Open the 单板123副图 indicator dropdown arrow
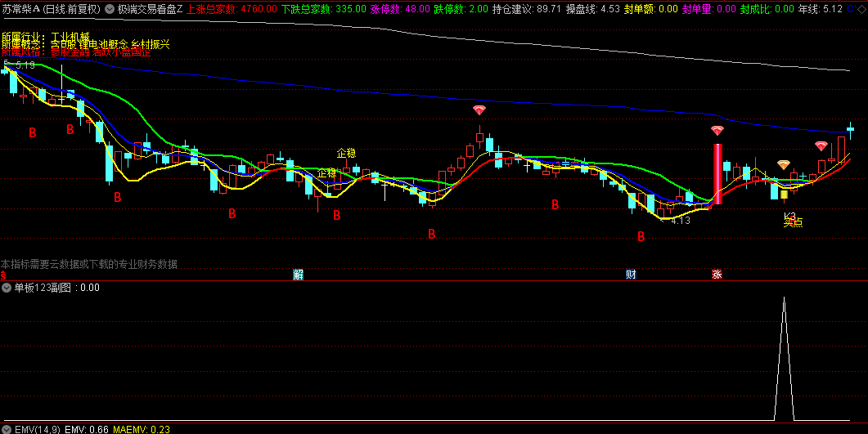 7,288
